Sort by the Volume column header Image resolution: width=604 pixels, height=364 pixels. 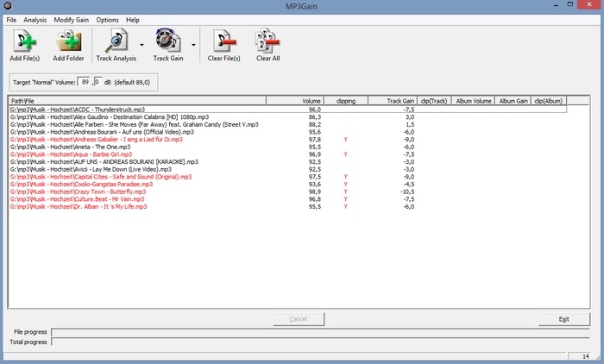pyautogui.click(x=295, y=101)
